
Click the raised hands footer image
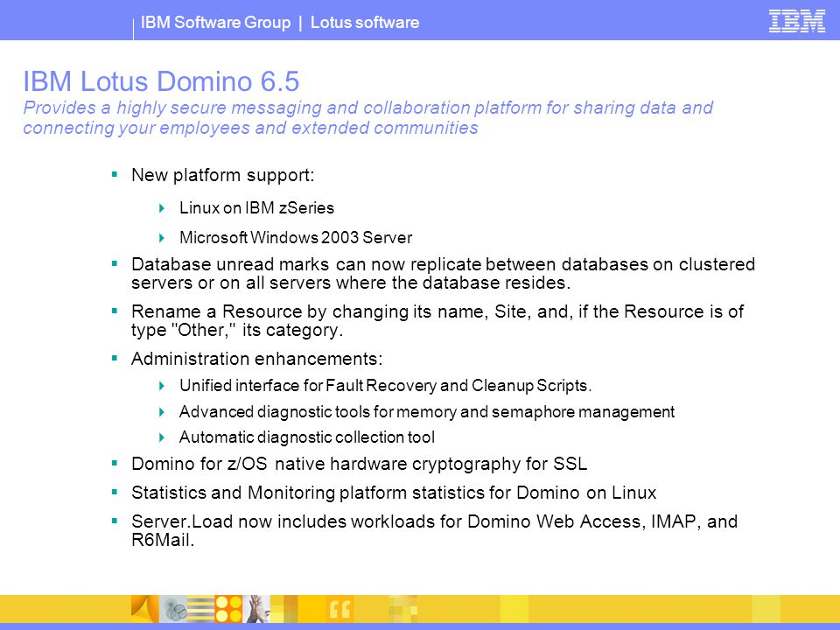pyautogui.click(x=256, y=609)
